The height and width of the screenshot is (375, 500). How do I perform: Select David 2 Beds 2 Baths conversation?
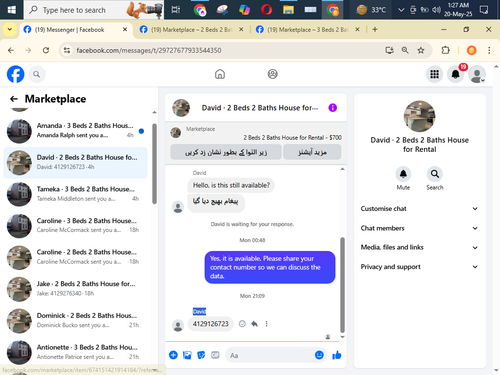[76, 162]
